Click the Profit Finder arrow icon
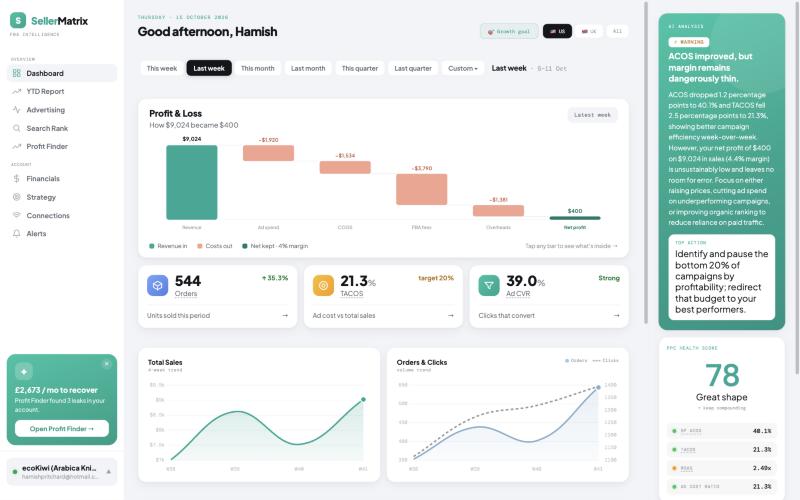This screenshot has height=500, width=800. click(x=16, y=146)
